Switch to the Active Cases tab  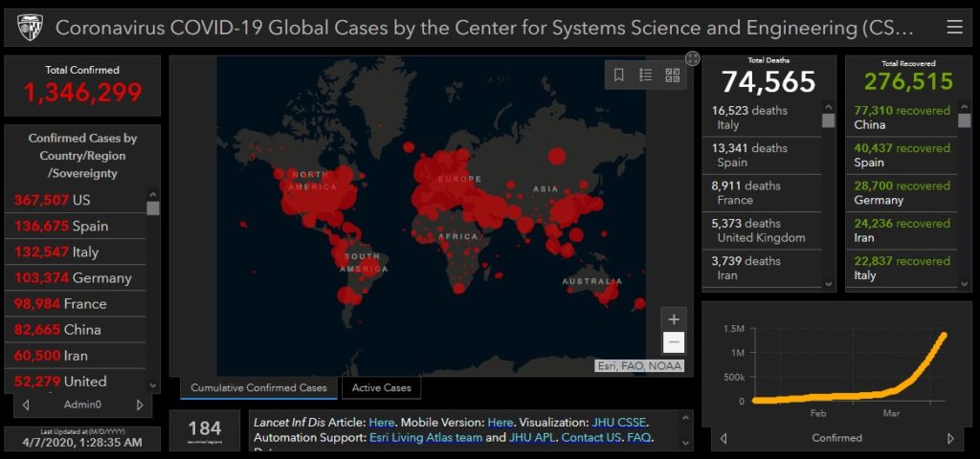[381, 388]
